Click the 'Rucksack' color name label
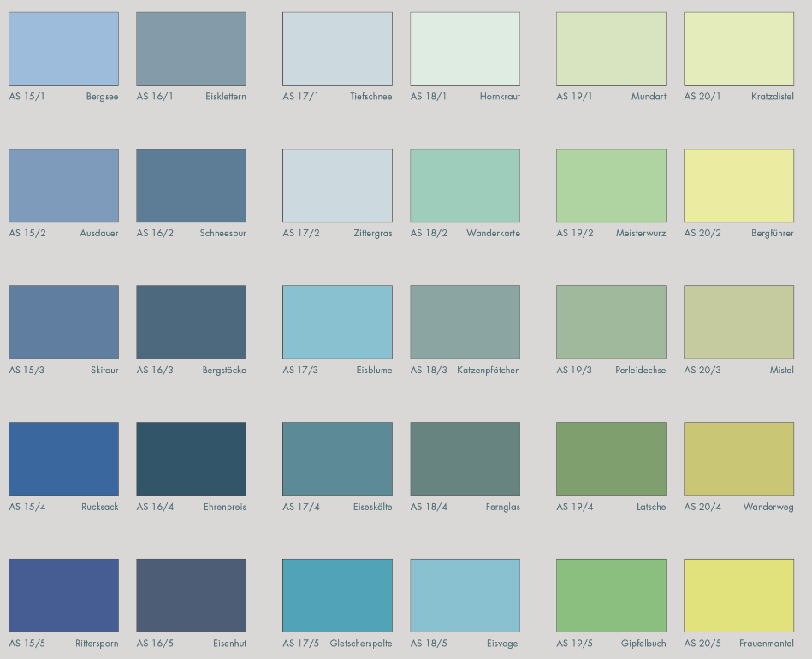This screenshot has width=812, height=659. click(x=99, y=507)
